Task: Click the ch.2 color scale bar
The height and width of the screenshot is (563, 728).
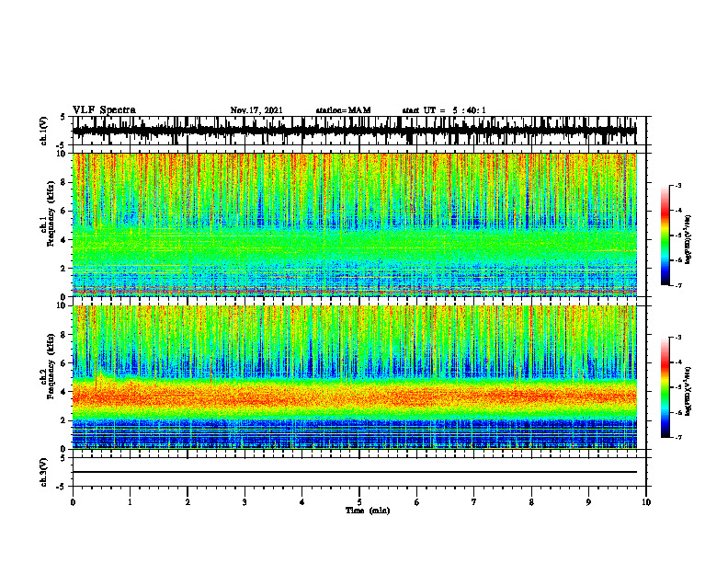Action: 665,387
